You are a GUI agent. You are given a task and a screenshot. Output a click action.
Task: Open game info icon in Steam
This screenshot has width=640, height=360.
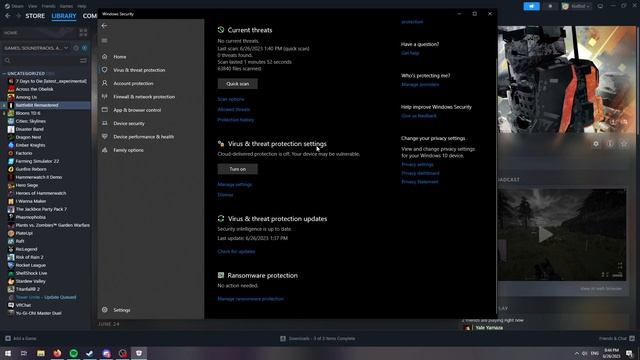click(610, 144)
